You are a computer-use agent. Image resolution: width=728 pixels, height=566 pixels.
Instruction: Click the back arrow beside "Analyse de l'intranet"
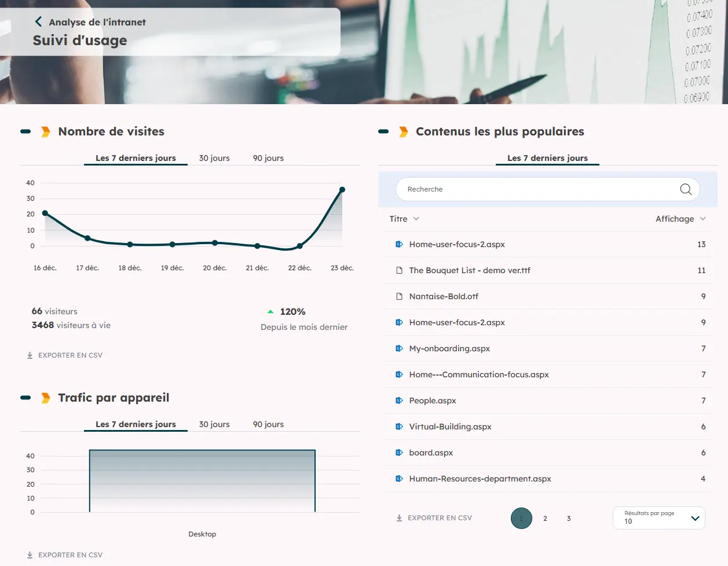tap(38, 21)
